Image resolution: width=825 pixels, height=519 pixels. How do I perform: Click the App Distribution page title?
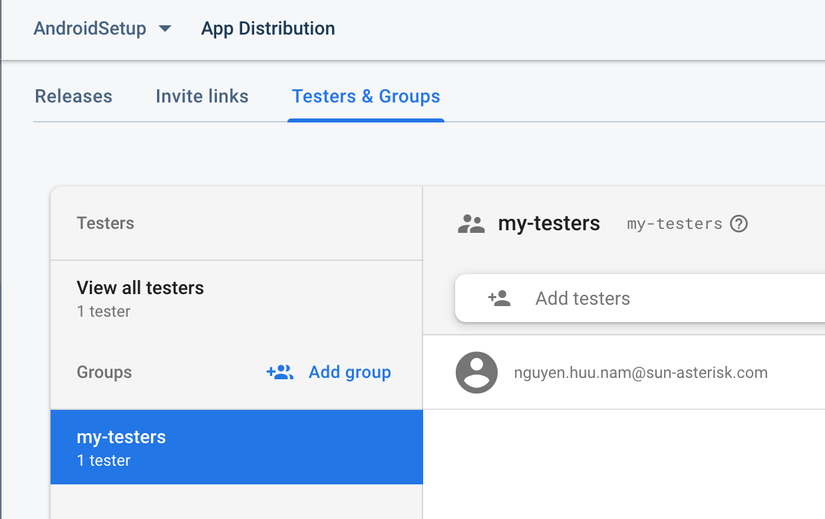tap(268, 29)
